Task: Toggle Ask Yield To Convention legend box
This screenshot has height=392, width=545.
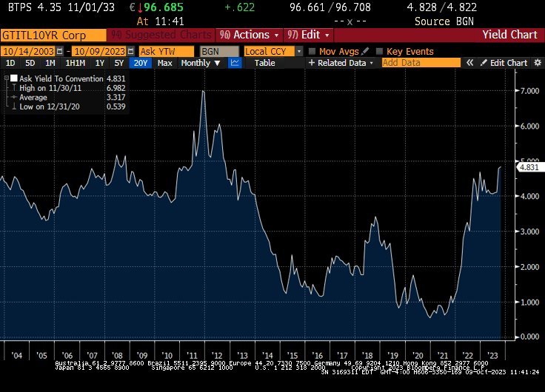Action: (x=13, y=78)
